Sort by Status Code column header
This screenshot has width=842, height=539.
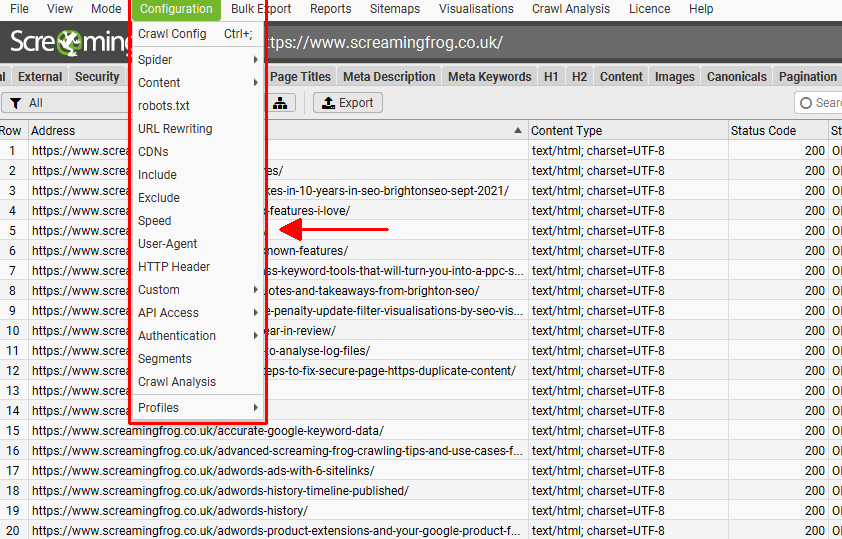(778, 130)
